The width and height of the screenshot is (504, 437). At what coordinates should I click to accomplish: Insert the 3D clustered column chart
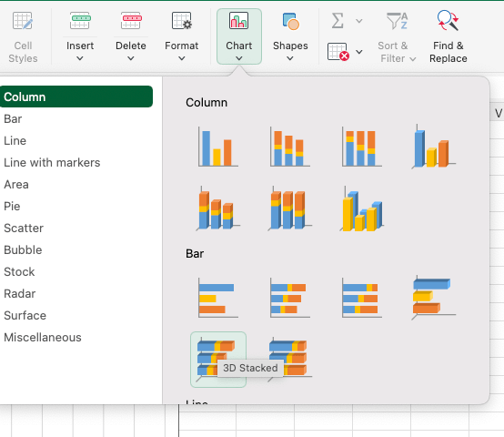(434, 147)
